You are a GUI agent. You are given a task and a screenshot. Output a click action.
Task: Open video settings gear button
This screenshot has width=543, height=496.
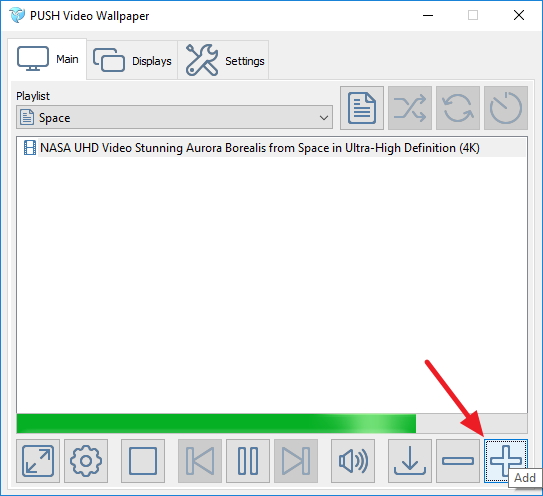tap(86, 461)
